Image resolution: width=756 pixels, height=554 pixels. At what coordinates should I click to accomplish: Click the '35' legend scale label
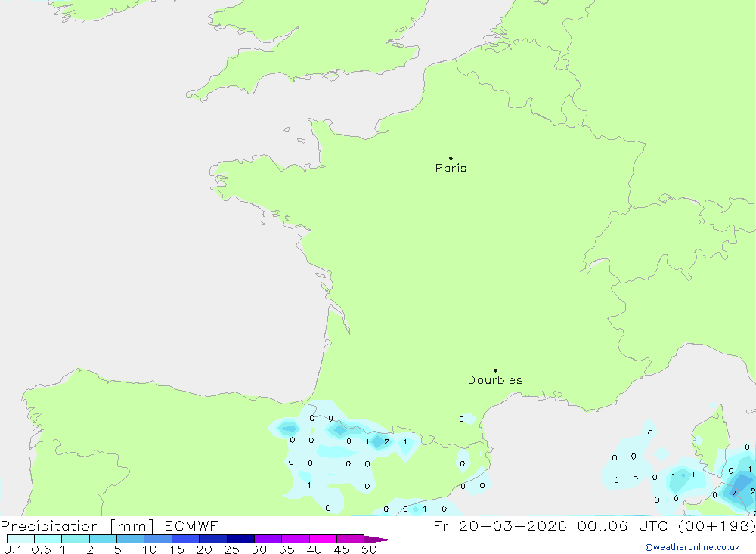click(x=287, y=549)
